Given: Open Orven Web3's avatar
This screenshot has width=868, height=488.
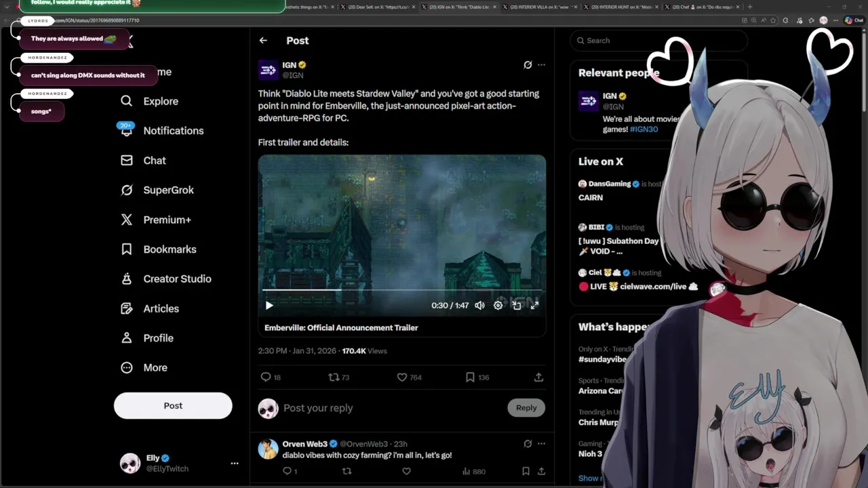Looking at the screenshot, I should [x=268, y=449].
